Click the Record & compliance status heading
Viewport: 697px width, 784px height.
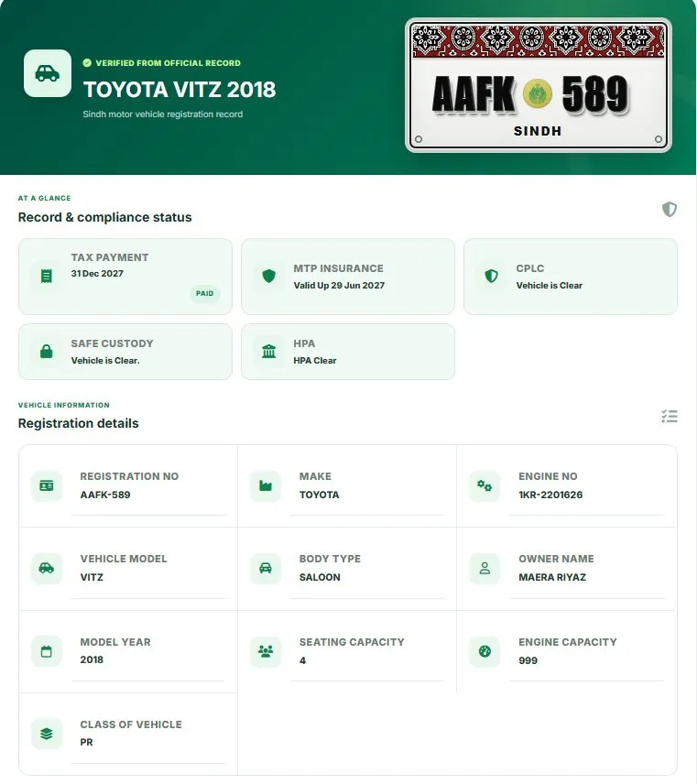105,217
